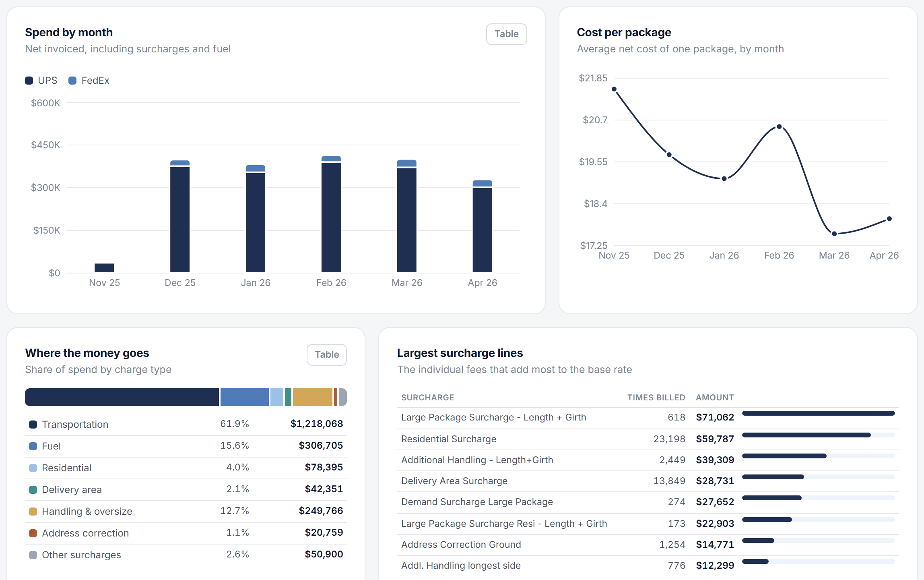Click the Residential segment of the stacked bar
Image resolution: width=924 pixels, height=580 pixels.
tap(277, 397)
